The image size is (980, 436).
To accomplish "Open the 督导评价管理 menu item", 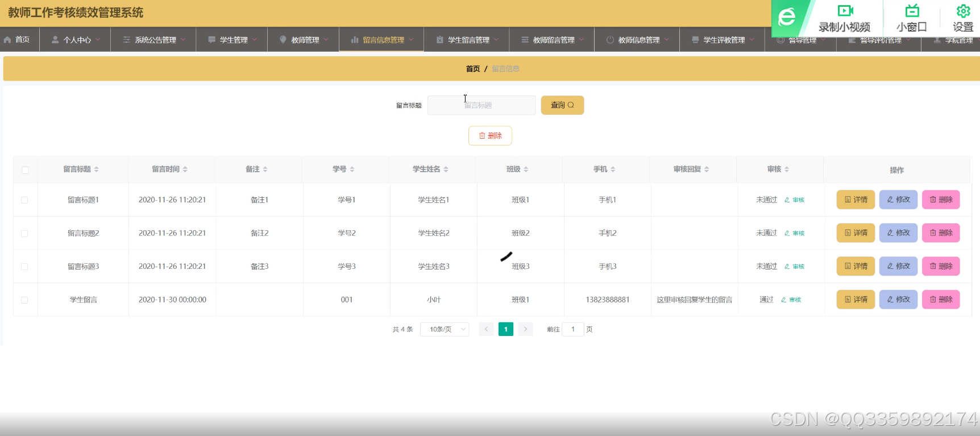I will pyautogui.click(x=879, y=40).
